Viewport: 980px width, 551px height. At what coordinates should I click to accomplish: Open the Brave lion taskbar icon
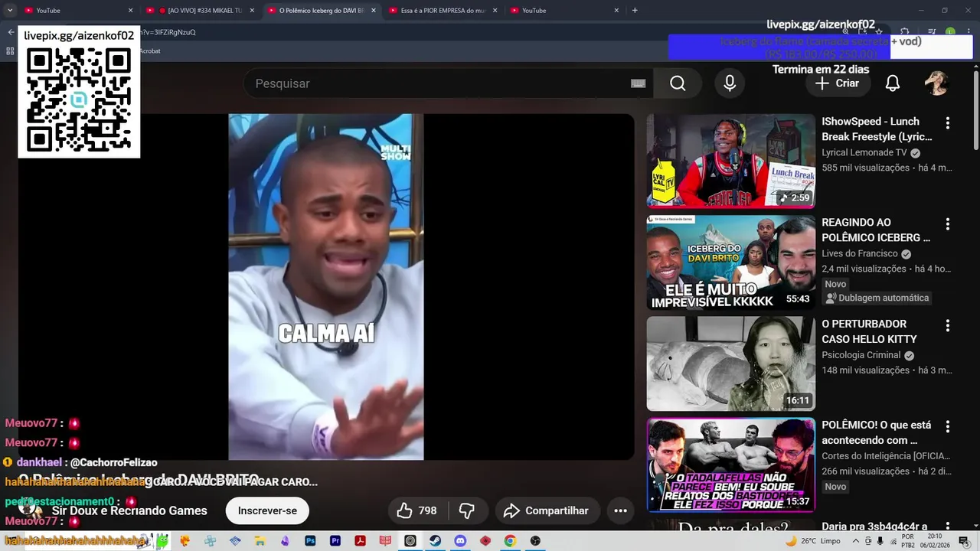pyautogui.click(x=185, y=540)
